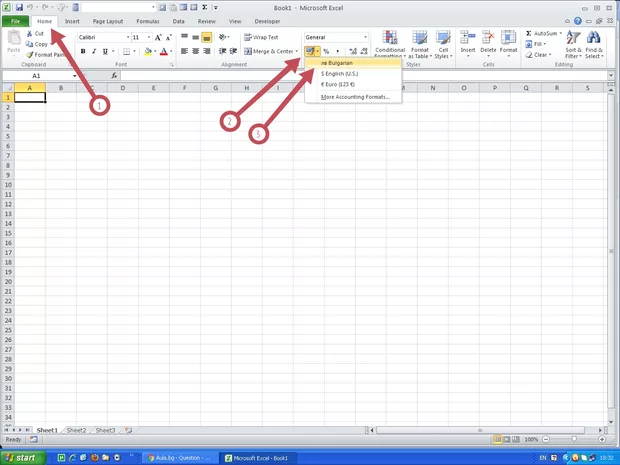Click the Fill button in Editing group
Screen dimensions: 620x465
click(536, 44)
